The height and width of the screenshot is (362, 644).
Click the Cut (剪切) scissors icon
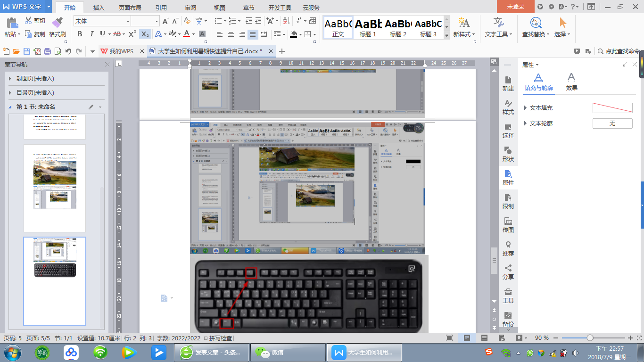point(28,21)
